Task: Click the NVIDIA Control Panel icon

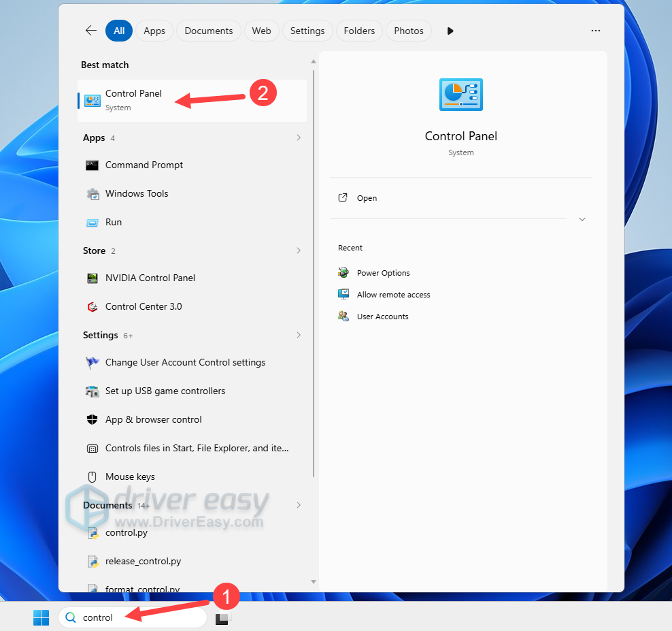Action: coord(92,278)
